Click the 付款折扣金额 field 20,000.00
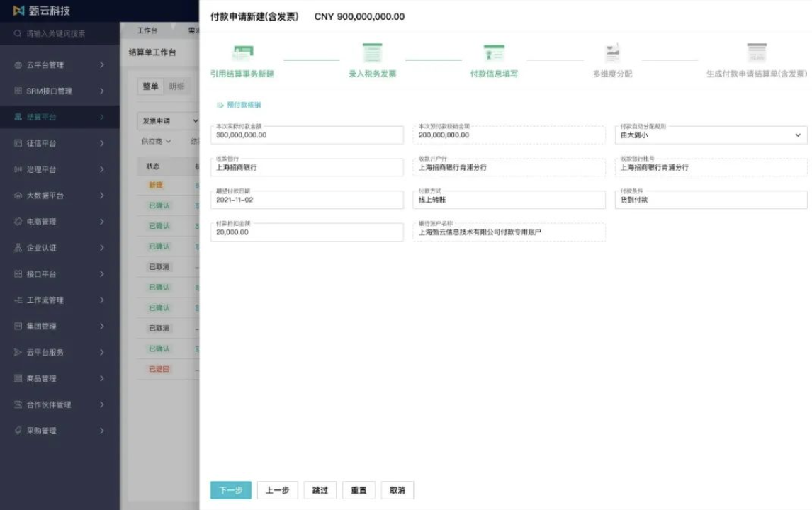812x510 pixels. [307, 232]
